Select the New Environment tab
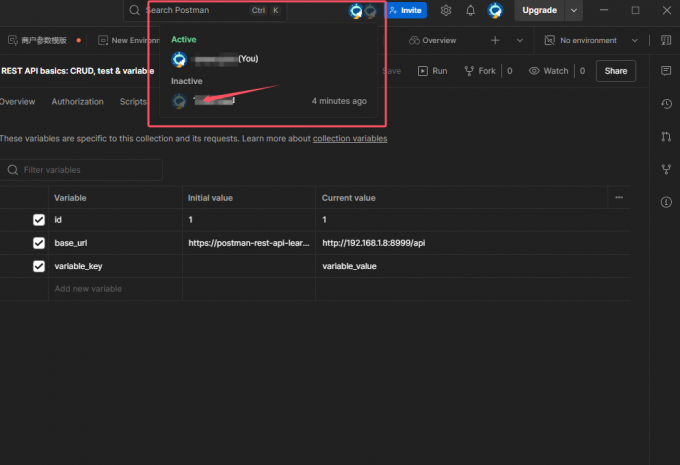Screen dimensions: 680x465 (128, 40)
